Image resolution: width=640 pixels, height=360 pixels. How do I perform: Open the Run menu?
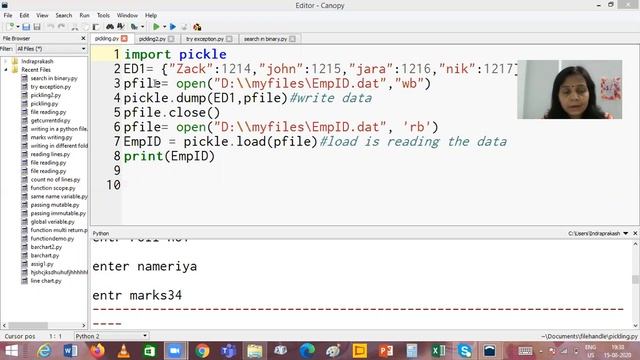[84, 15]
